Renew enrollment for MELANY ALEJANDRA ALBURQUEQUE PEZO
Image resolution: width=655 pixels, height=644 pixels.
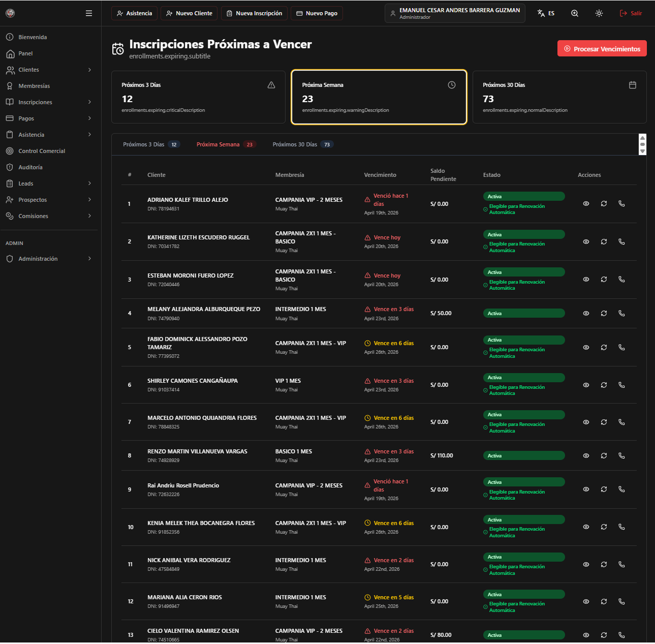[x=604, y=313]
